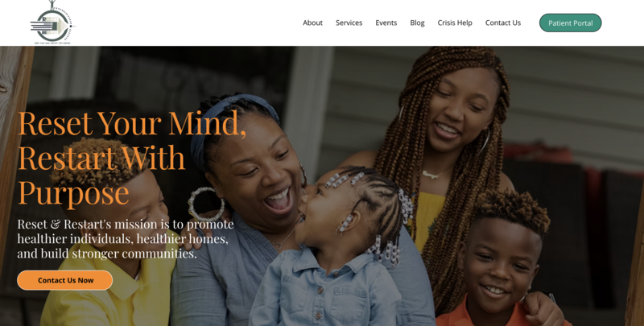Click the 'Reset Your Mind' headline text
Viewport: 644px width, 326px height.
coord(132,122)
